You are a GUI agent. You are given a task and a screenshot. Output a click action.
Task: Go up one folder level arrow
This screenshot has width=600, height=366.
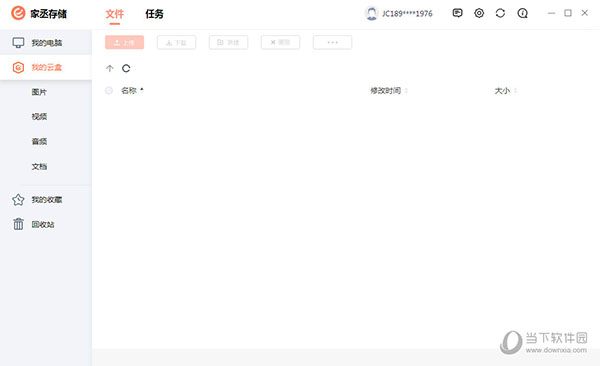coord(109,69)
